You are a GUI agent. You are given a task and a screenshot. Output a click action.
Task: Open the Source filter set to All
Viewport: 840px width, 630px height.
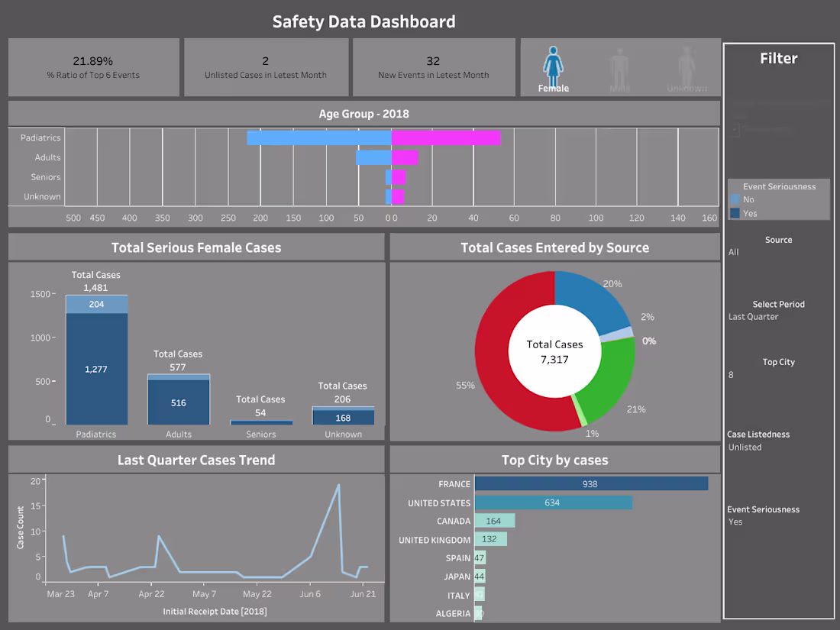coord(778,252)
